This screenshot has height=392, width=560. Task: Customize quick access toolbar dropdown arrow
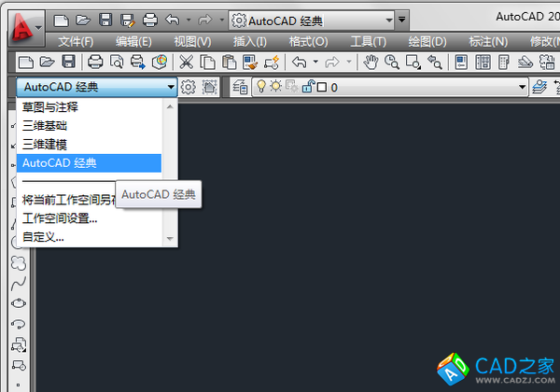tap(401, 20)
